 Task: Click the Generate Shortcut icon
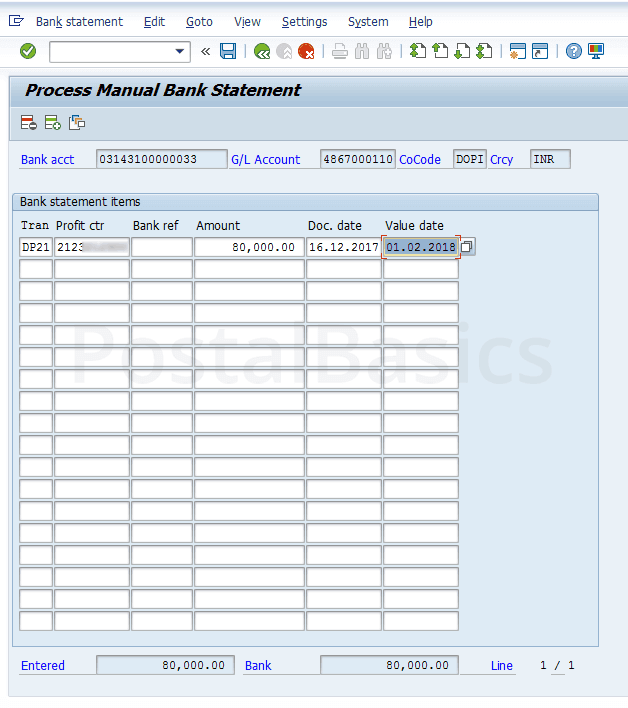540,51
